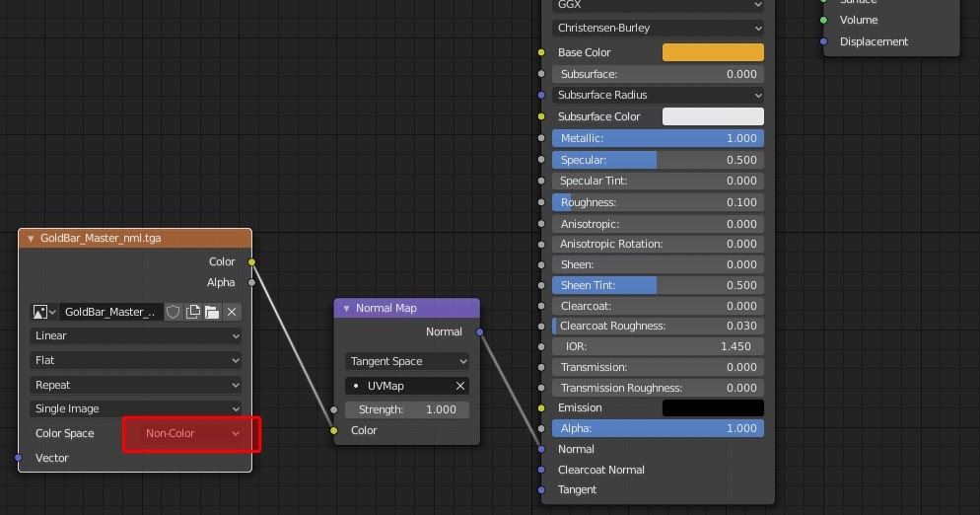This screenshot has width=980, height=515.
Task: Open the Flat projection dropdown
Action: point(136,360)
